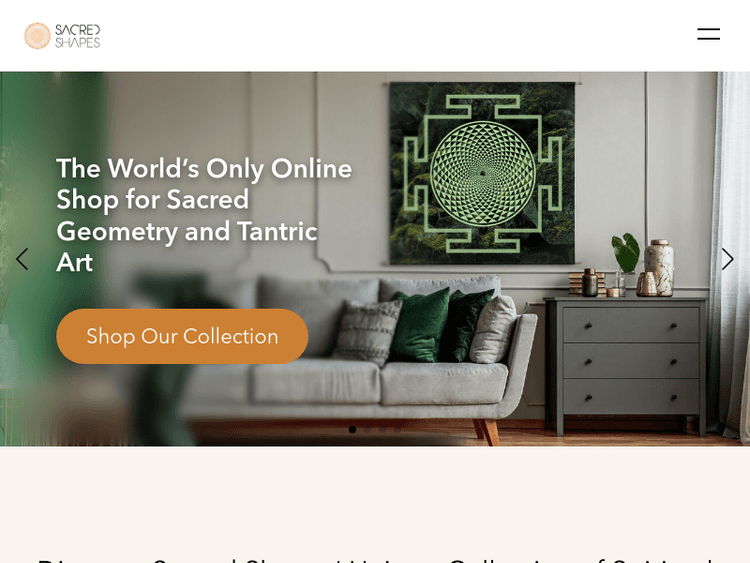Click the circular mandala logo icon

coord(37,36)
